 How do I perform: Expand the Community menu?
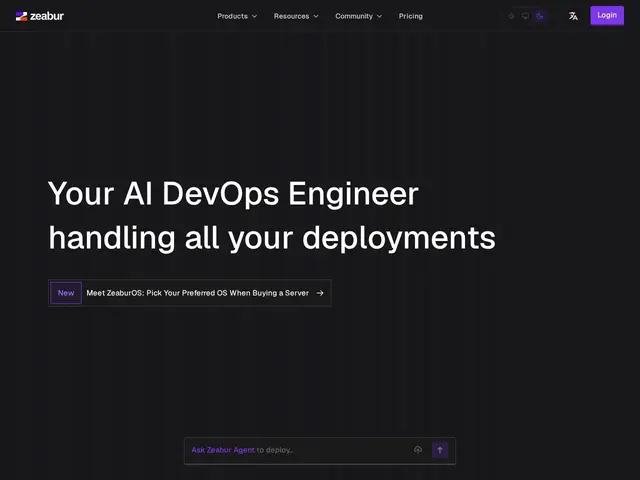(358, 16)
